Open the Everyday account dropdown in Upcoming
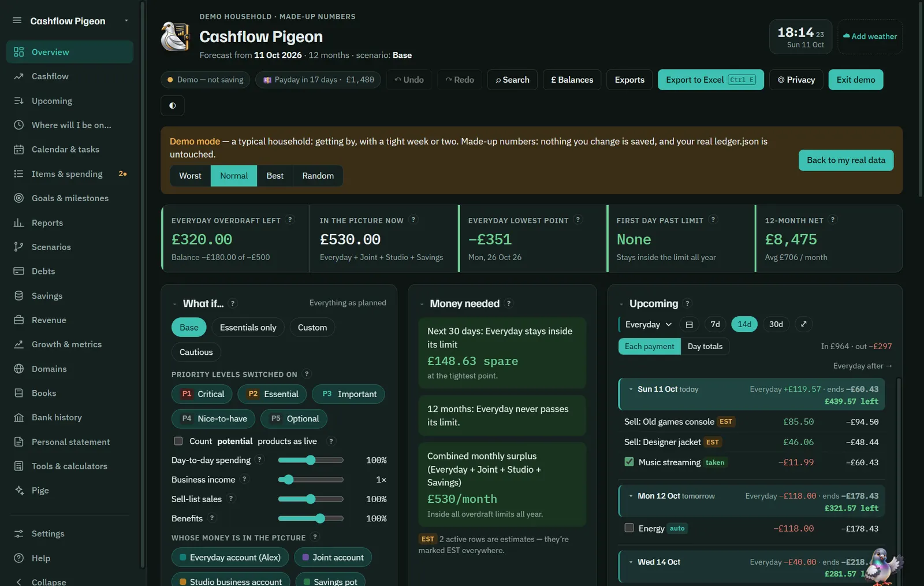The width and height of the screenshot is (924, 586). coord(648,324)
